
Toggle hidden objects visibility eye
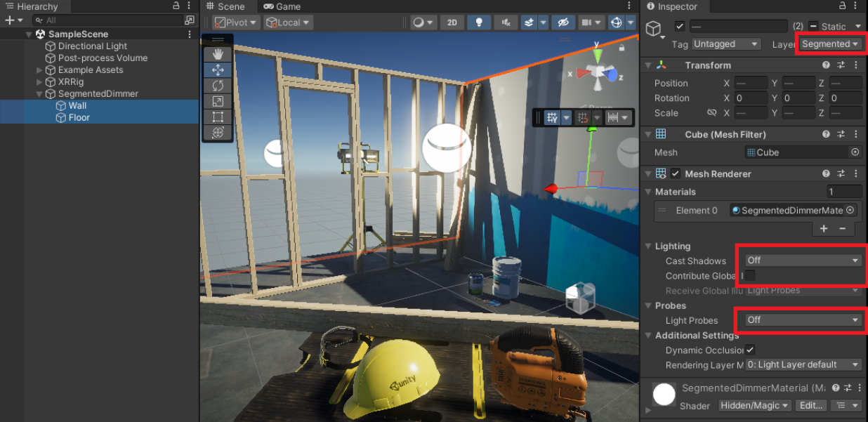click(x=563, y=22)
